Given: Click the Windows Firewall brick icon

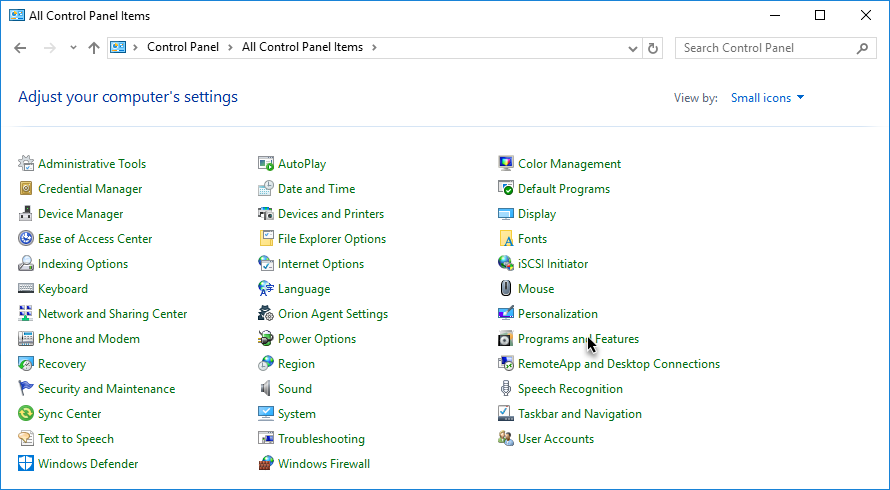Looking at the screenshot, I should [x=266, y=463].
